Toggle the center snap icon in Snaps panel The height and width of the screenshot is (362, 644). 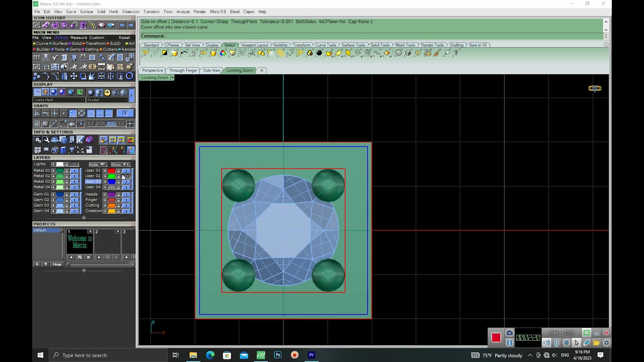tap(91, 114)
